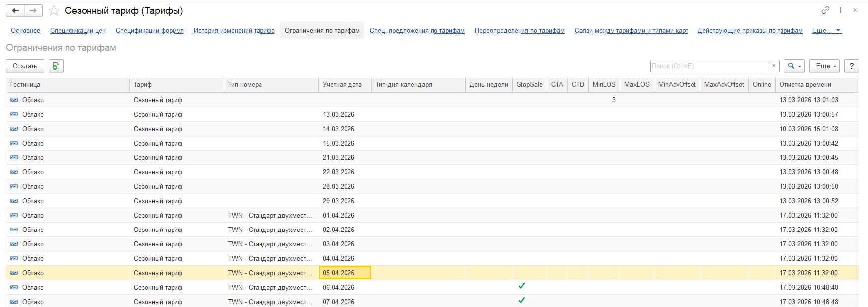Click the MaxLOS column header
This screenshot has height=307, width=868.
tap(637, 85)
